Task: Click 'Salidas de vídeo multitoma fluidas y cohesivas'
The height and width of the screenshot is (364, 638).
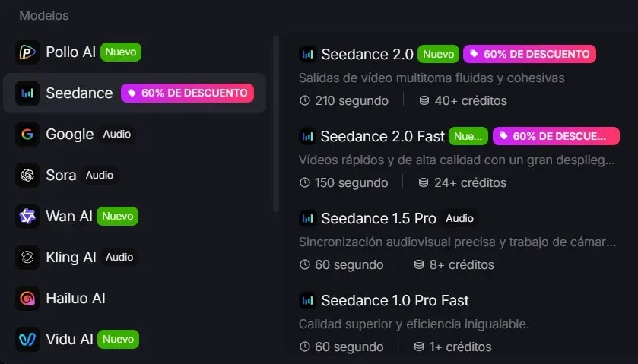Action: 431,78
